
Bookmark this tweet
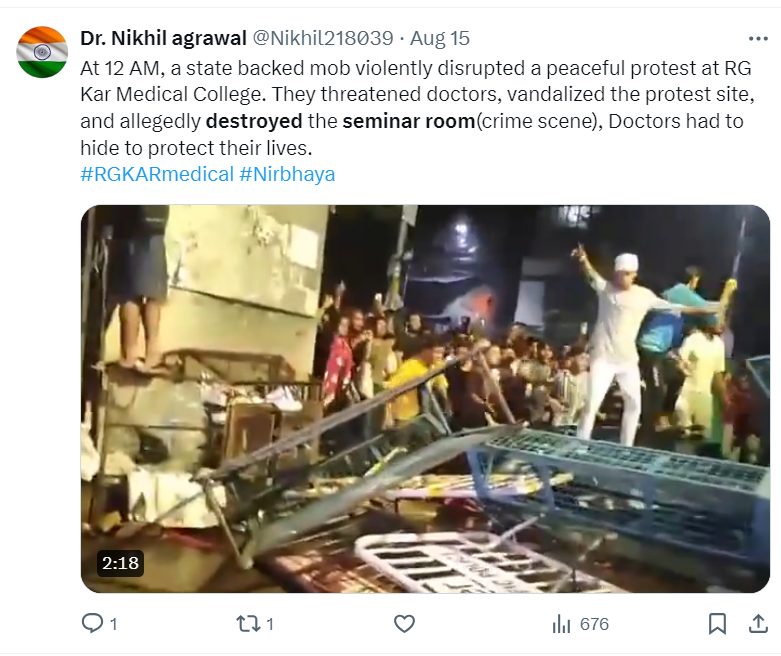pos(717,624)
